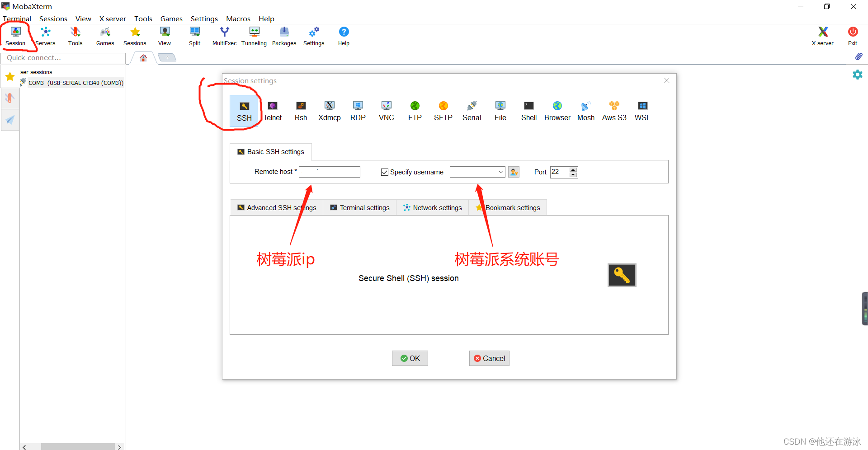Open the user credentials manager icon

(x=514, y=172)
